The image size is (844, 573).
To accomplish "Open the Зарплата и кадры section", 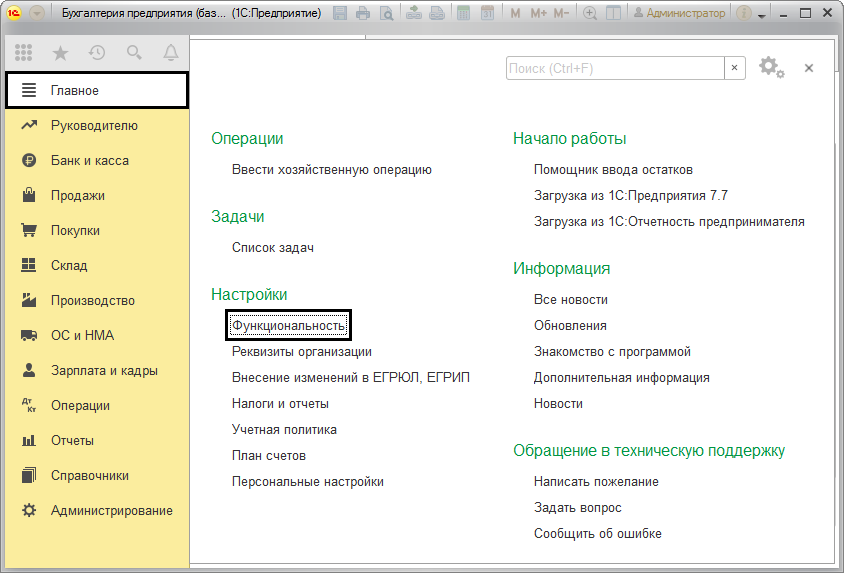I will pos(104,371).
